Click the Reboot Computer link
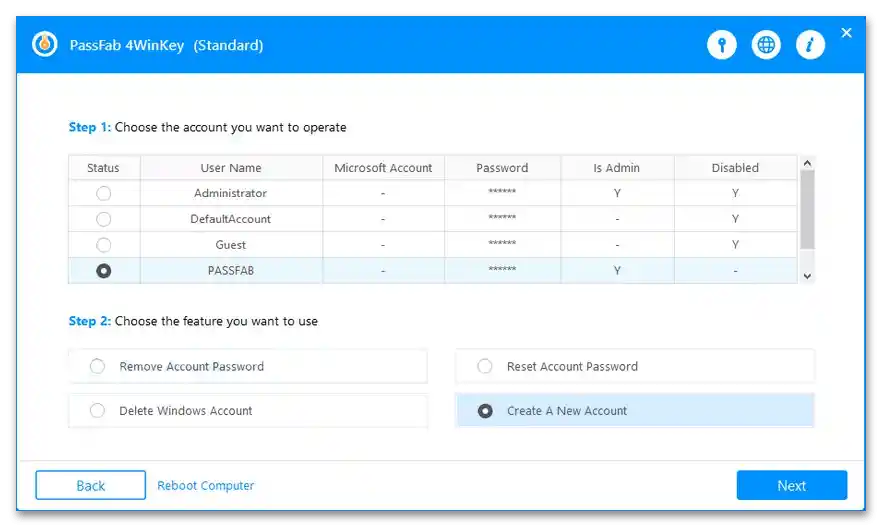 click(x=206, y=485)
